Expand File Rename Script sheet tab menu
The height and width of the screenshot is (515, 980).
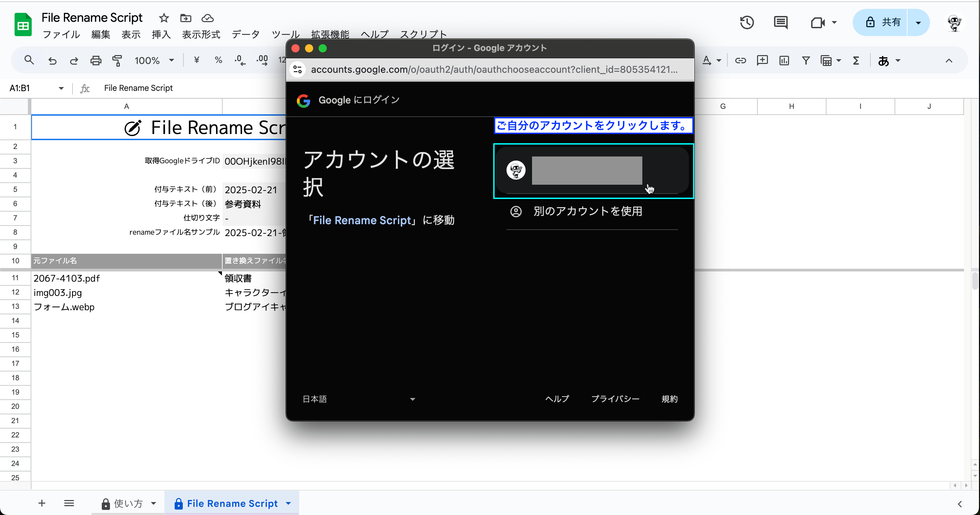[x=288, y=503]
